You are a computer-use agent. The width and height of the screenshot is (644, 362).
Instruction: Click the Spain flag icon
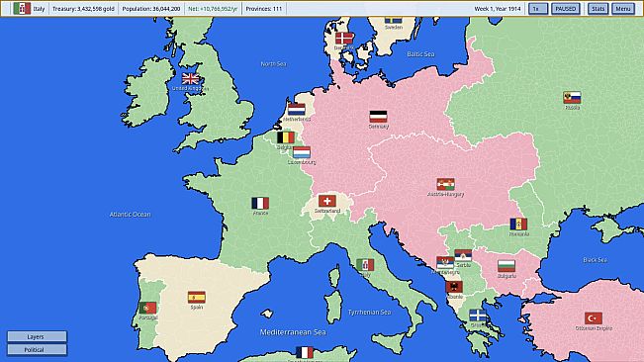click(x=196, y=297)
